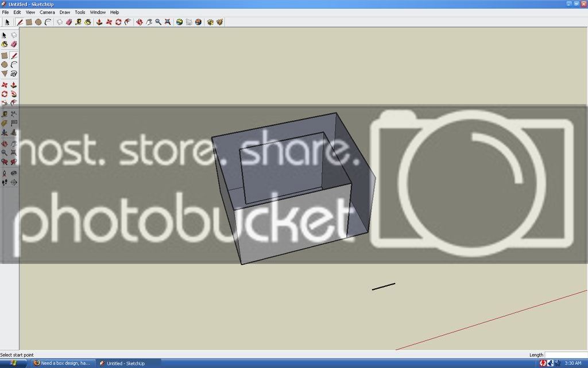This screenshot has width=588, height=368.
Task: Select the Position Camera tool
Action: [x=5, y=174]
